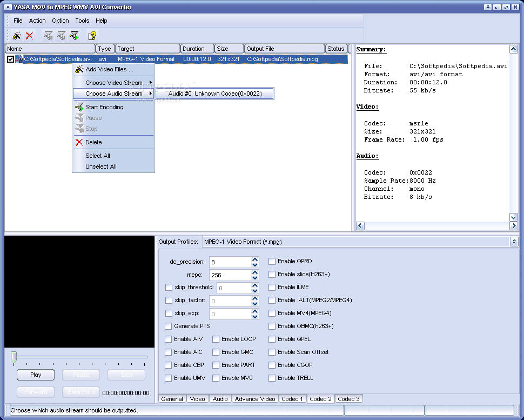Click the disabled Forward button
The height and width of the screenshot is (420, 524).
pos(36,392)
